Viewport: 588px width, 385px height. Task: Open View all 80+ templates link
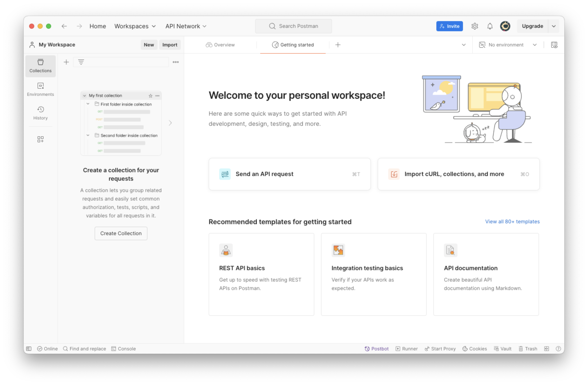pyautogui.click(x=512, y=221)
